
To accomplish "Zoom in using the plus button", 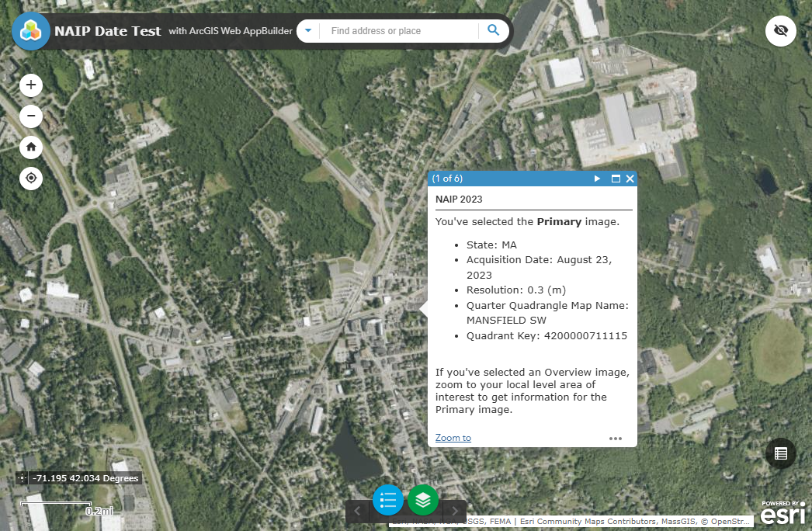I will 30,85.
